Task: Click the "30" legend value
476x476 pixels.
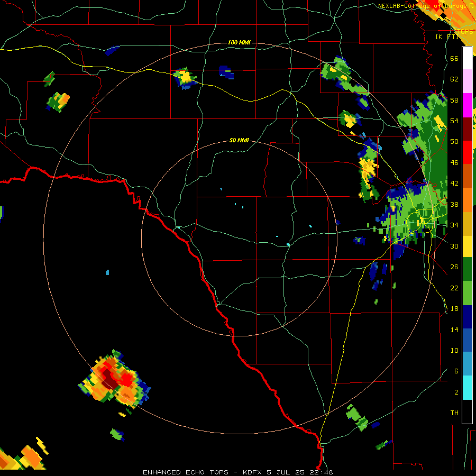Action: click(x=454, y=246)
